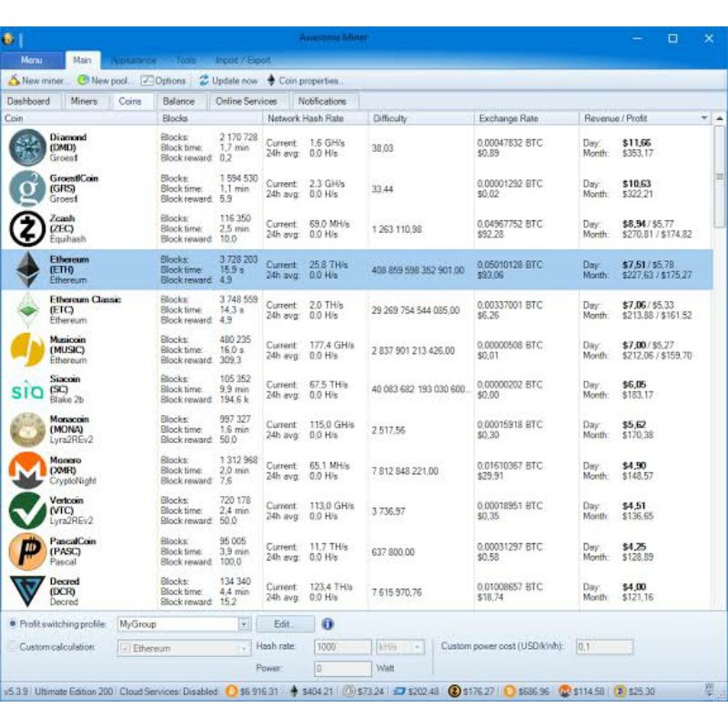Click the scrollbar up arrow
The image size is (728, 728).
pyautogui.click(x=719, y=118)
